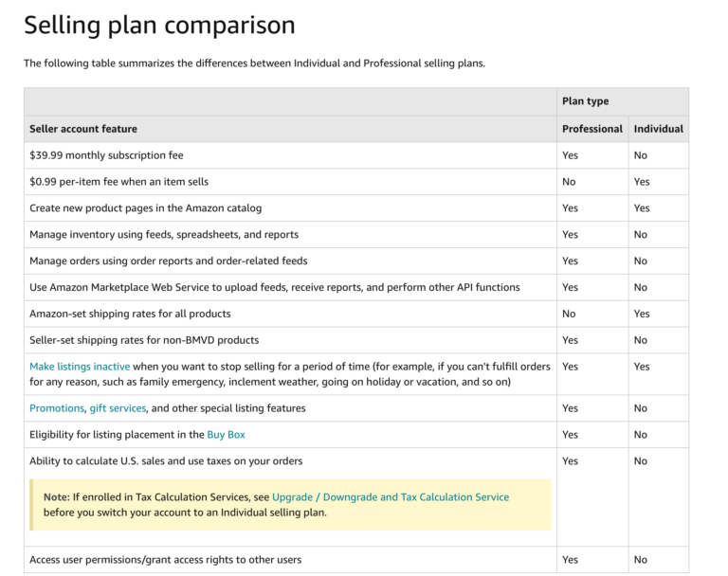
Task: Click the yellow Tax Calculation Services note box
Action: 290,504
